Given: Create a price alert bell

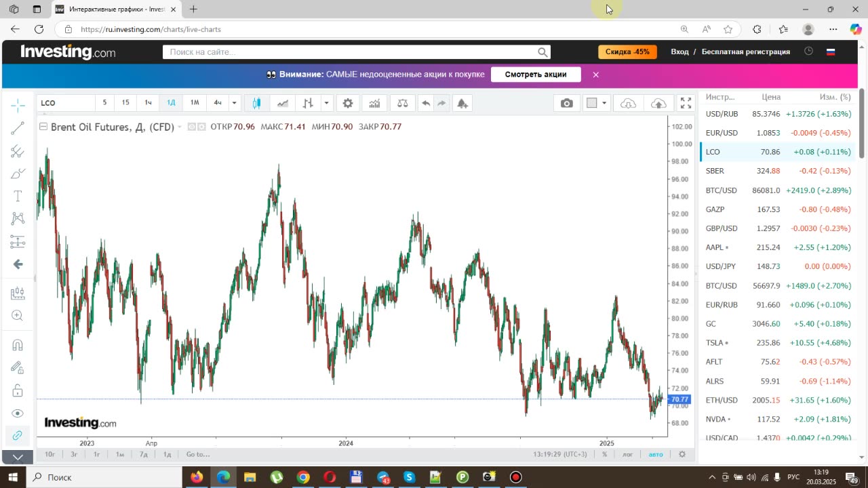Looking at the screenshot, I should pos(462,103).
